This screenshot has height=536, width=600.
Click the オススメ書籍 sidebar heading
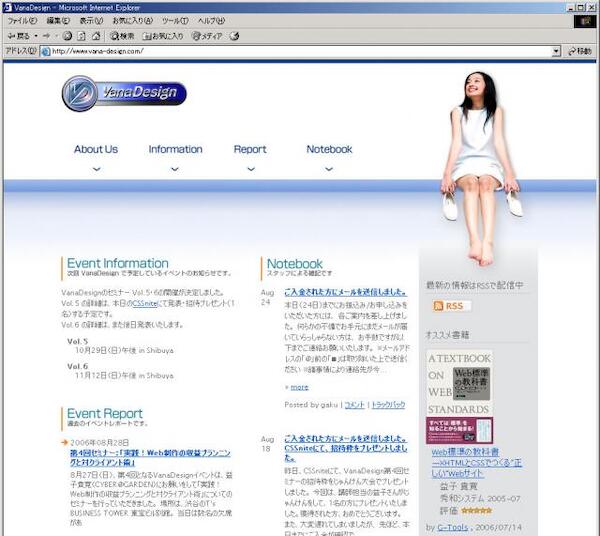(x=447, y=335)
